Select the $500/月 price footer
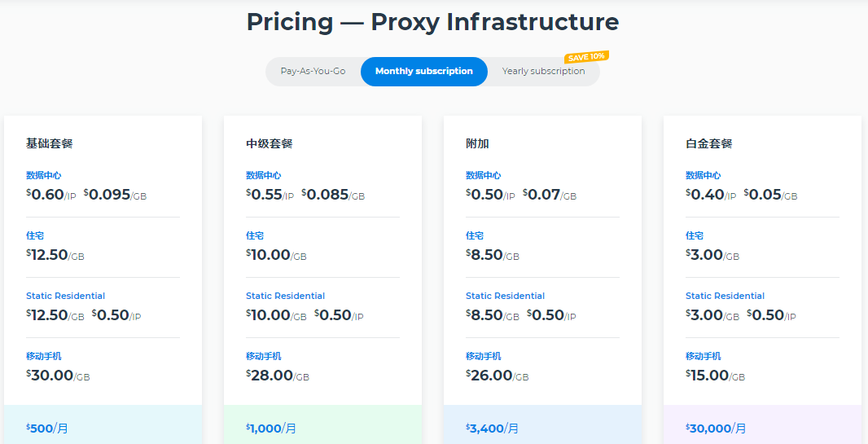 tap(47, 428)
